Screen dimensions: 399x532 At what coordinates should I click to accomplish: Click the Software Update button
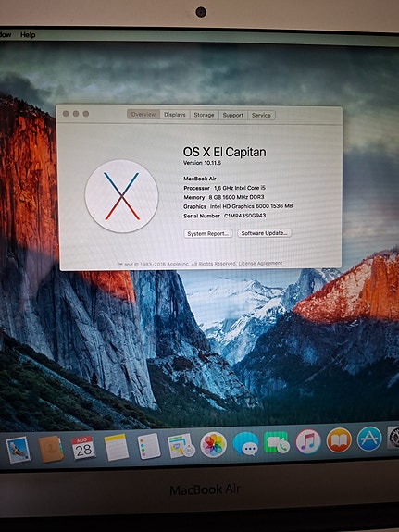tap(265, 233)
